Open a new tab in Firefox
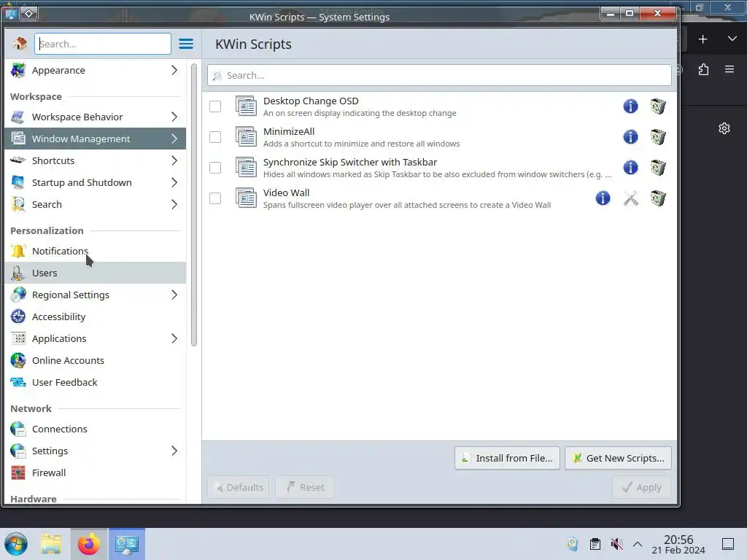 [x=703, y=39]
